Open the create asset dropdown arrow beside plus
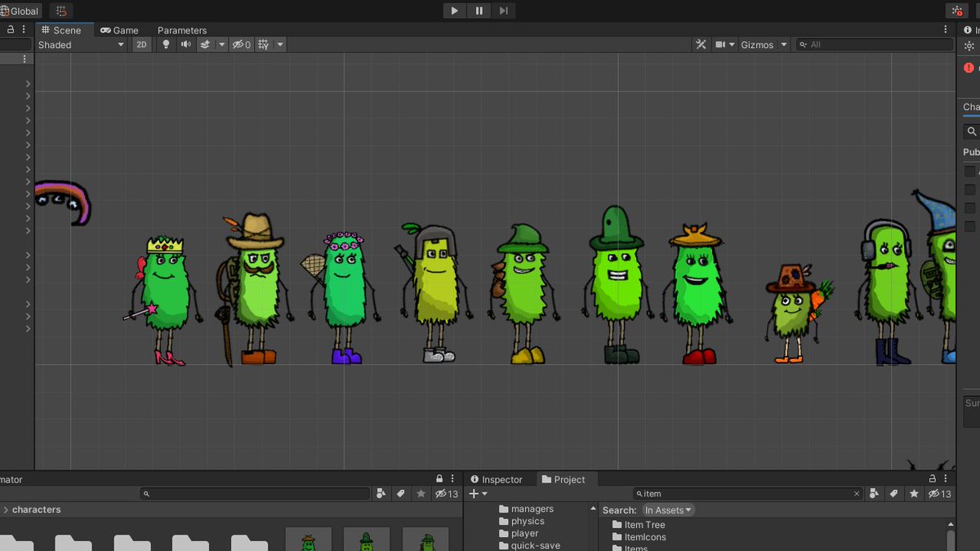The image size is (980, 551). click(x=484, y=494)
